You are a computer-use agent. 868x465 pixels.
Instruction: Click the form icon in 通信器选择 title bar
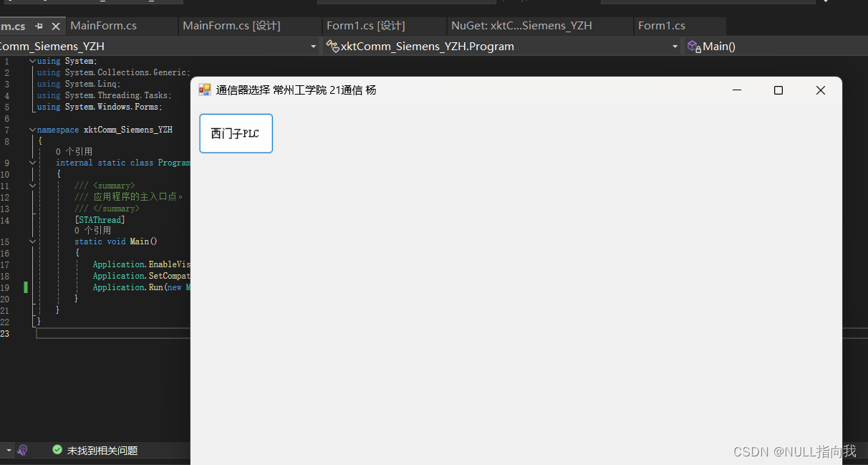point(204,90)
